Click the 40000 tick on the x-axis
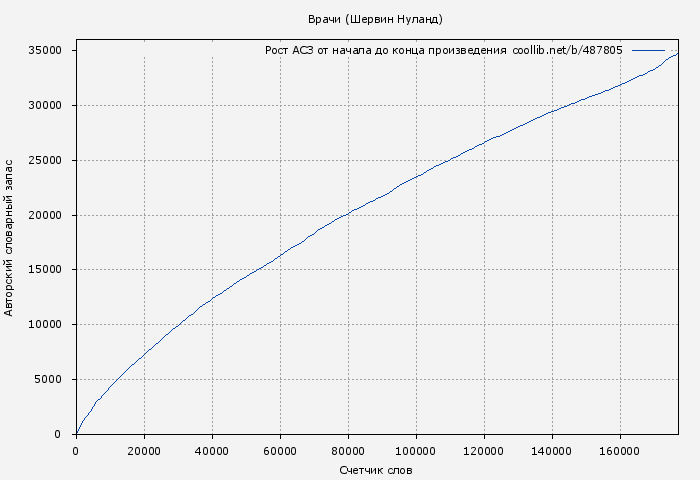This screenshot has height=480, width=700. [x=212, y=450]
